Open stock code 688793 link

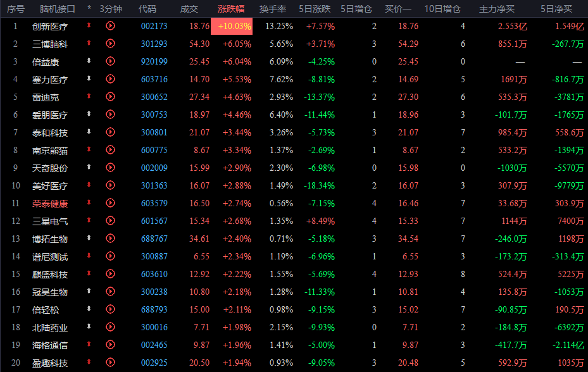154,310
